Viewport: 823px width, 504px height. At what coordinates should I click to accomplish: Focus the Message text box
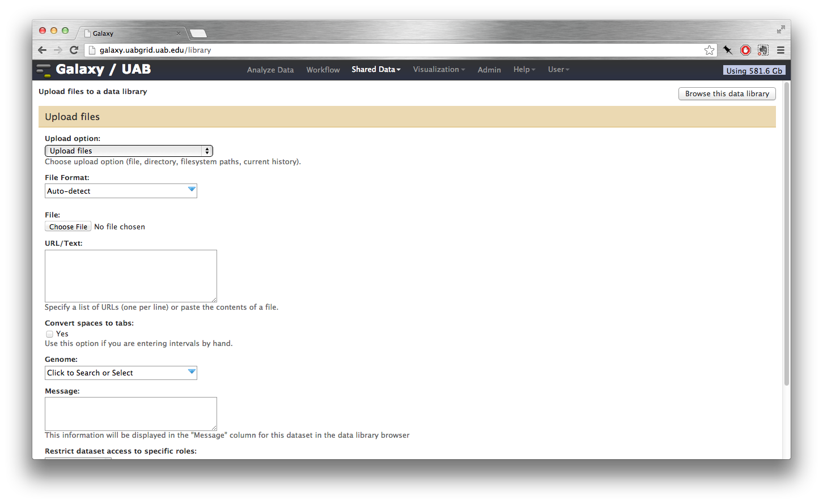(x=131, y=413)
